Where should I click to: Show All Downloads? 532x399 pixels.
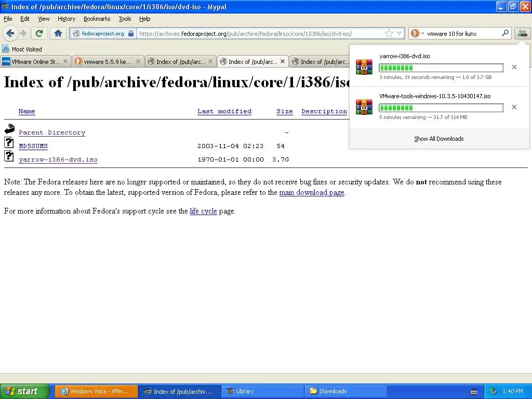(x=439, y=138)
